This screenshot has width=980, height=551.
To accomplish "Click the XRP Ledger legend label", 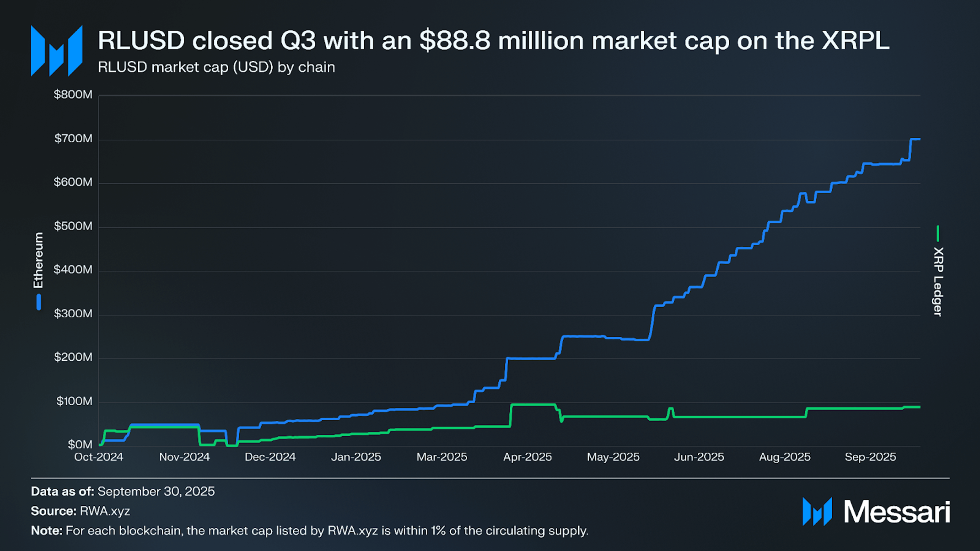I will point(938,281).
